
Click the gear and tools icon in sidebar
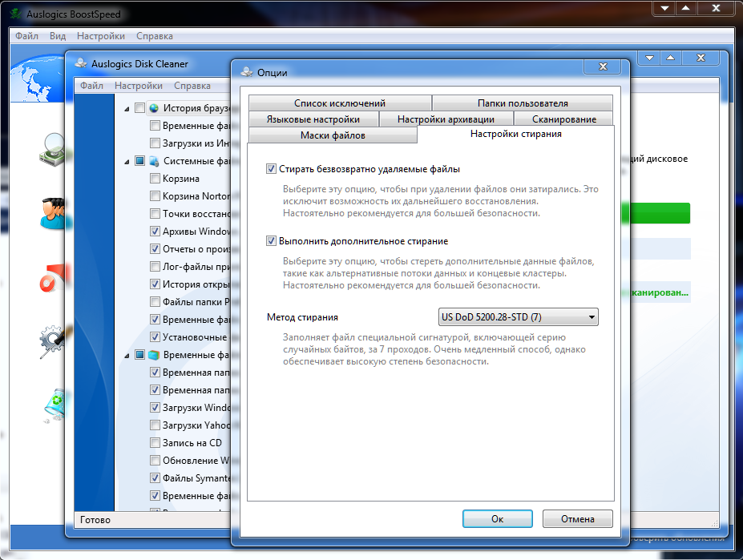click(54, 341)
